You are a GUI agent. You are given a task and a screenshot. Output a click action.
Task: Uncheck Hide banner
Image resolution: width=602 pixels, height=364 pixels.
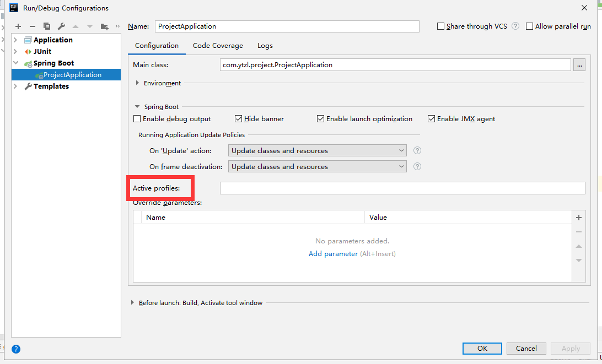point(238,119)
